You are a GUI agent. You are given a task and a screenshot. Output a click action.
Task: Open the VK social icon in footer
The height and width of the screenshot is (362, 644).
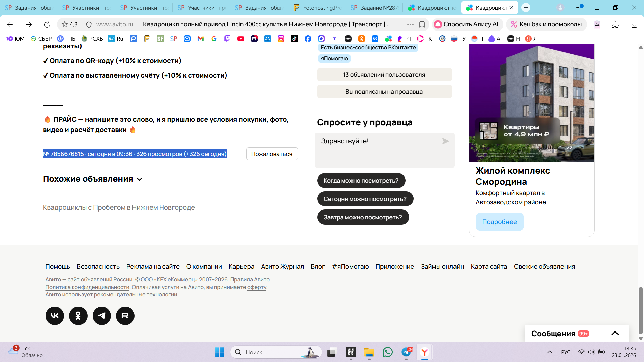coord(55,316)
